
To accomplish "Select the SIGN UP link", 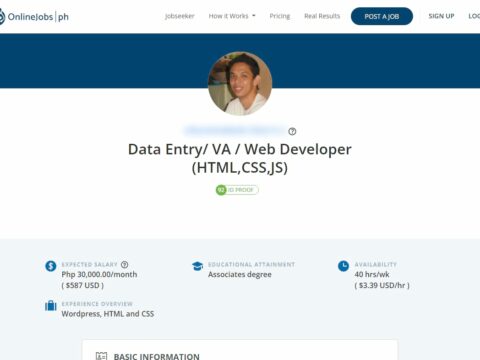I will (x=441, y=16).
